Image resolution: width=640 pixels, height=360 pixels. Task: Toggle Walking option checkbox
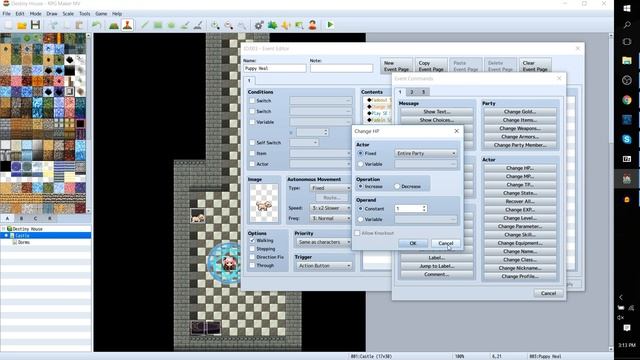click(x=252, y=240)
